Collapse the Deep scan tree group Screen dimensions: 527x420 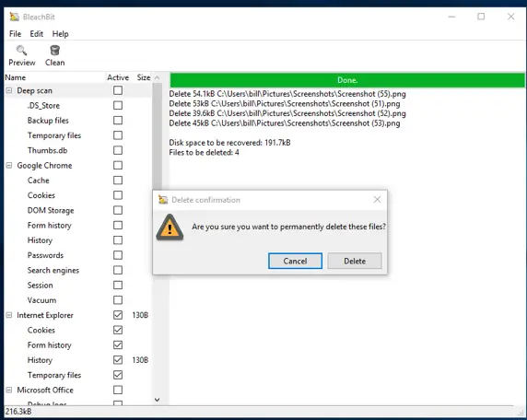tap(9, 90)
